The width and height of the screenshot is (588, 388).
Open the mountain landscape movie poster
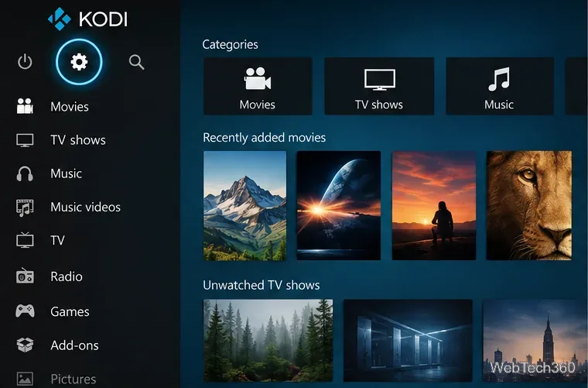(x=245, y=206)
